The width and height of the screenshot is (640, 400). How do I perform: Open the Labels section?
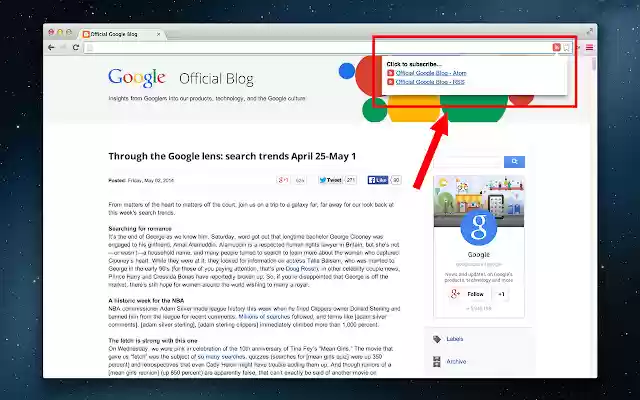pos(455,339)
